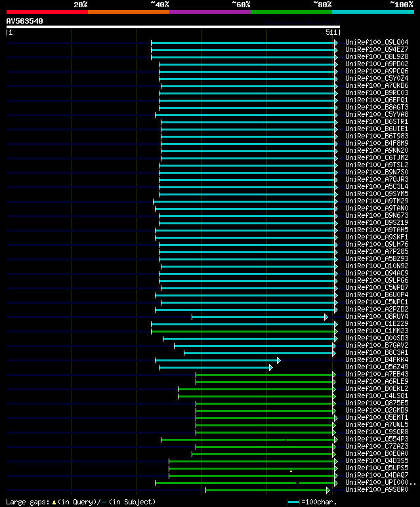Select the UniRef100_B9N7S0 entry
The image size is (420, 507).
tap(377, 172)
